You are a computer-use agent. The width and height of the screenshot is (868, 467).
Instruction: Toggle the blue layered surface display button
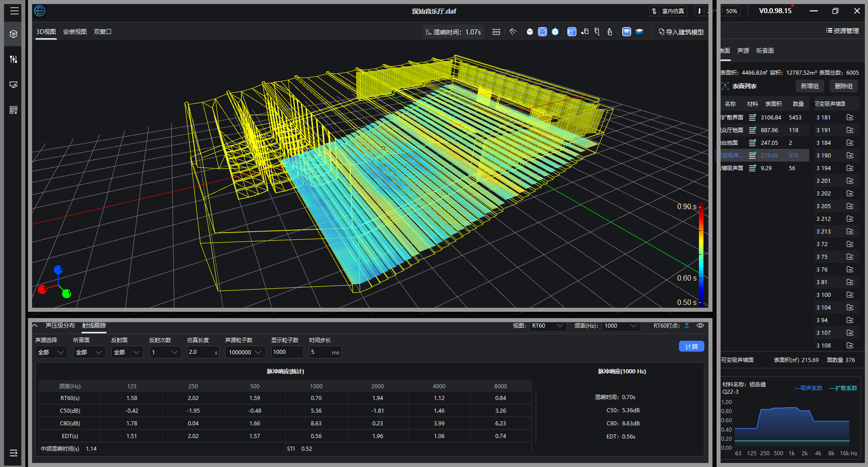(x=627, y=32)
